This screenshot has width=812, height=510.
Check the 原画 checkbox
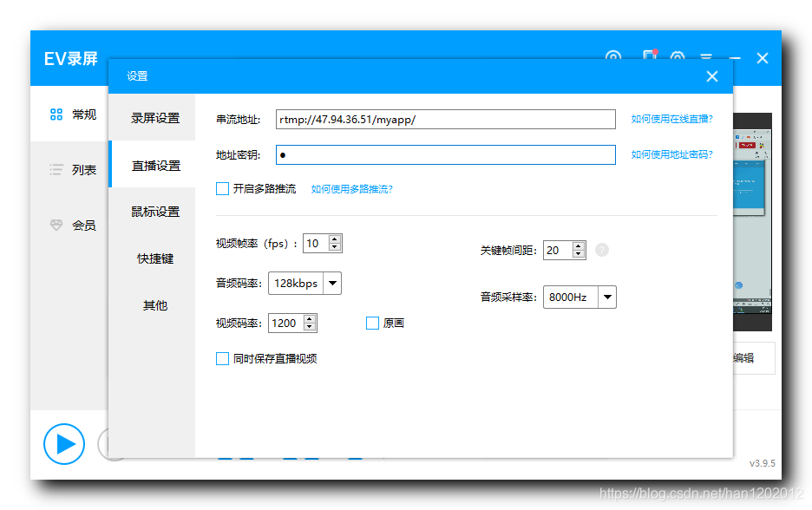tap(372, 323)
